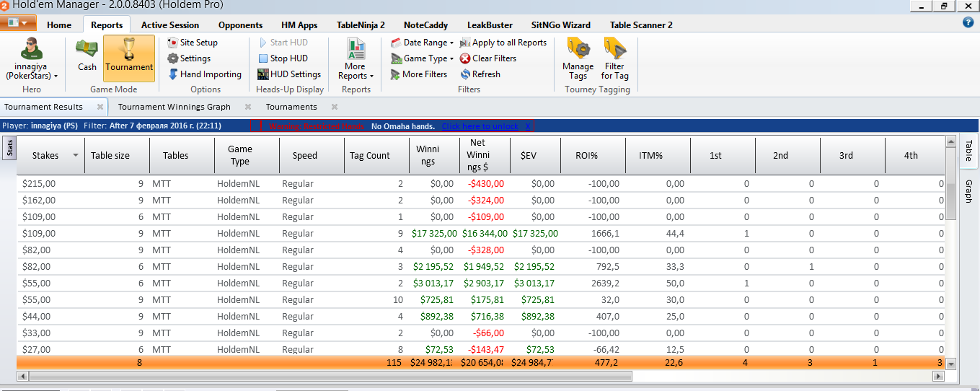
Task: Open the application menu button
Action: (x=18, y=23)
